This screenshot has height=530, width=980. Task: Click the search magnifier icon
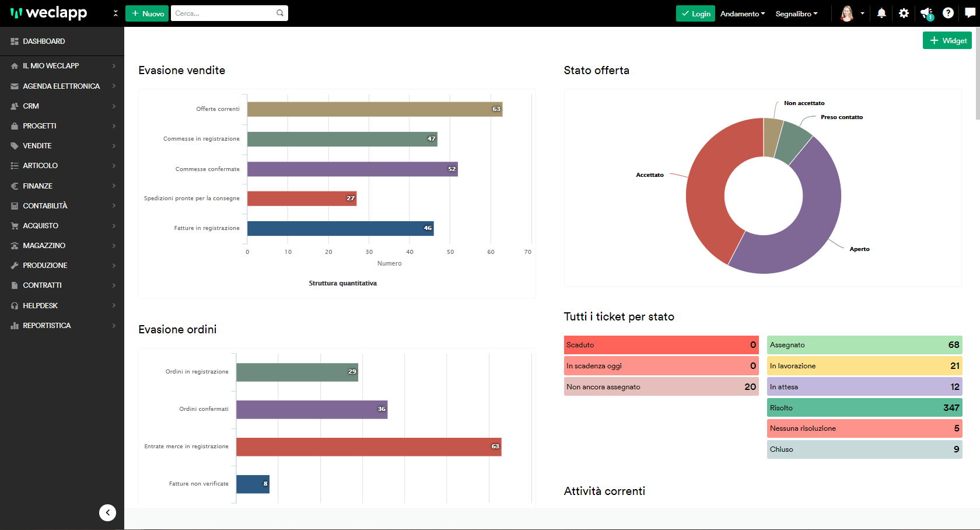[280, 13]
